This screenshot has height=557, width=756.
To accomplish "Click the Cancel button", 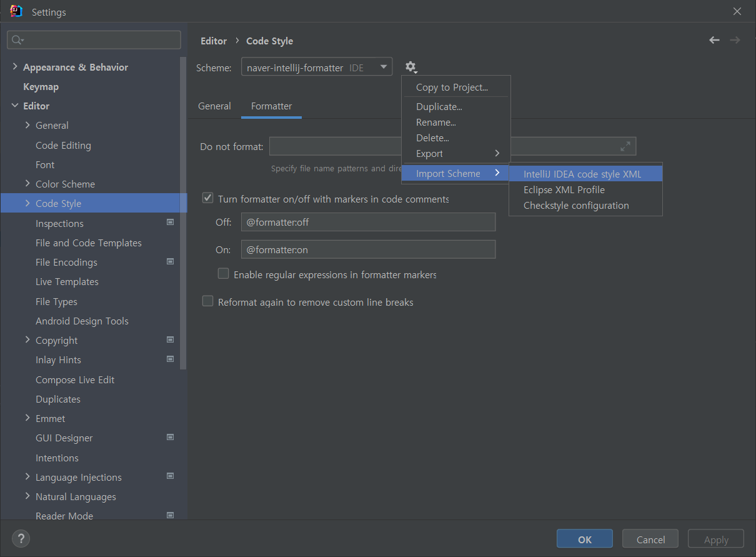I will tap(650, 539).
